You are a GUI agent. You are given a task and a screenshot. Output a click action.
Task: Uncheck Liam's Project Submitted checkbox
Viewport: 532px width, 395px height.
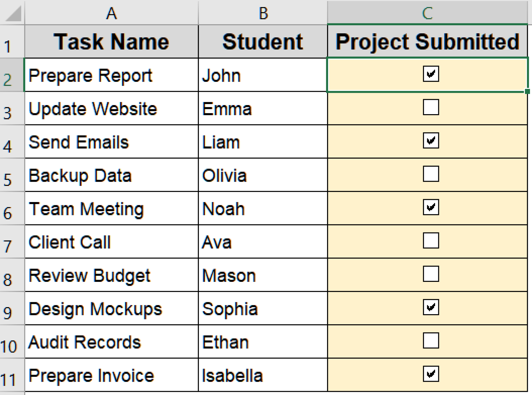pos(431,140)
